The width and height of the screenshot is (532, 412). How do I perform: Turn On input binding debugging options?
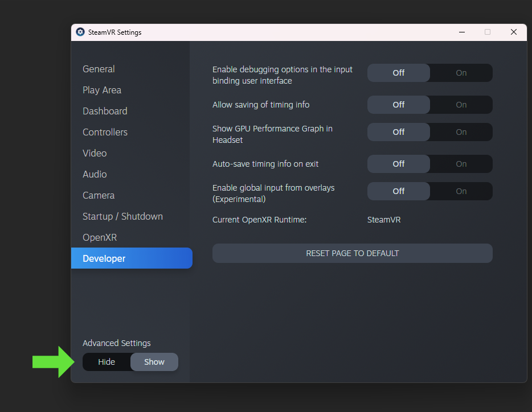(461, 73)
